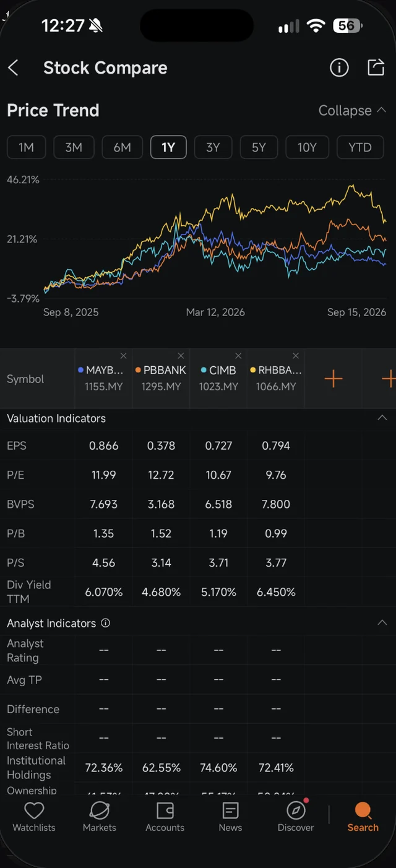The image size is (396, 868).
Task: Tap PBBANK P/E value 12.72
Action: click(161, 475)
